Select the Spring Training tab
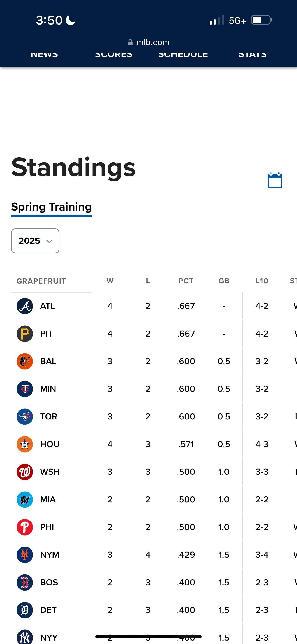Screen dimensions: 297x644 pyautogui.click(x=51, y=207)
